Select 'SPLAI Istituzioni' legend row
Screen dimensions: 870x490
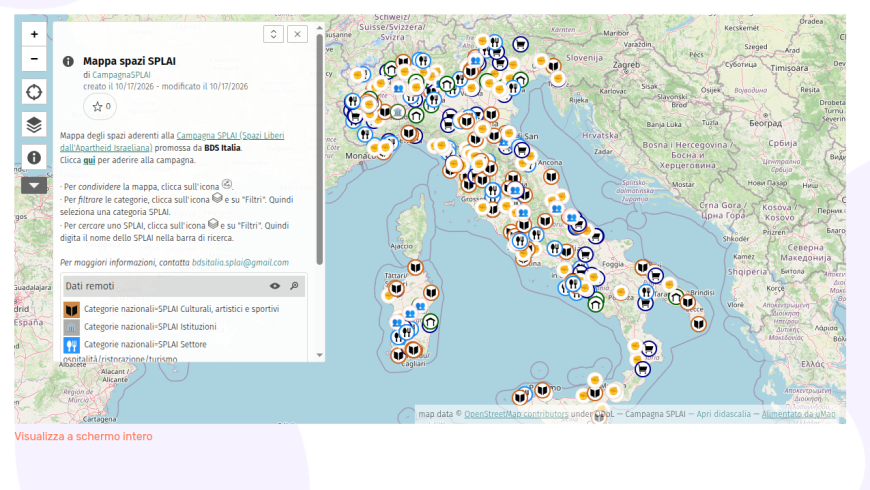(x=150, y=327)
